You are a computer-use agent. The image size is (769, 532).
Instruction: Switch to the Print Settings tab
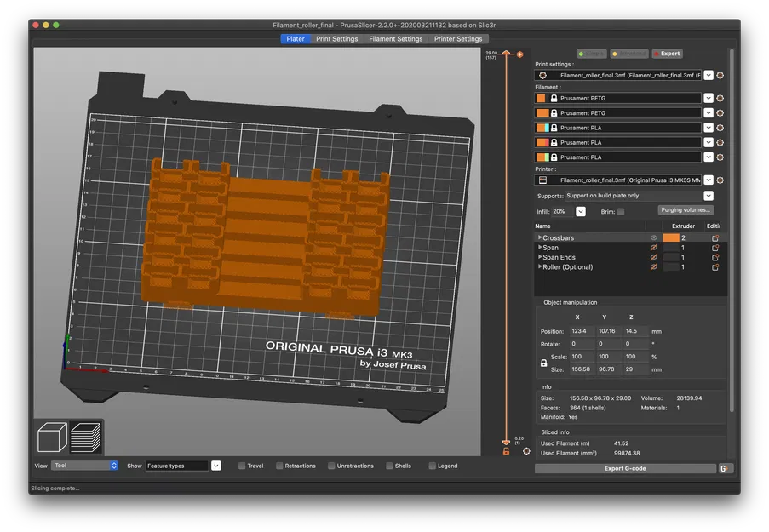(x=336, y=39)
